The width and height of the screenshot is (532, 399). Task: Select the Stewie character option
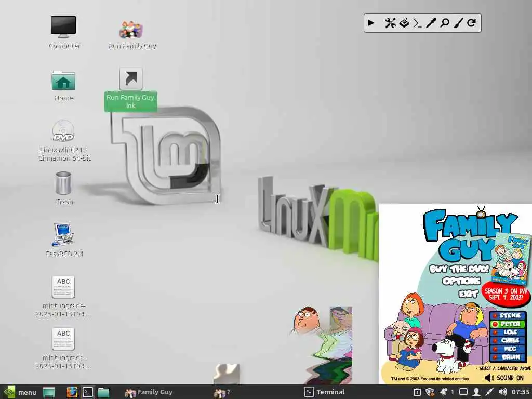[x=508, y=315]
